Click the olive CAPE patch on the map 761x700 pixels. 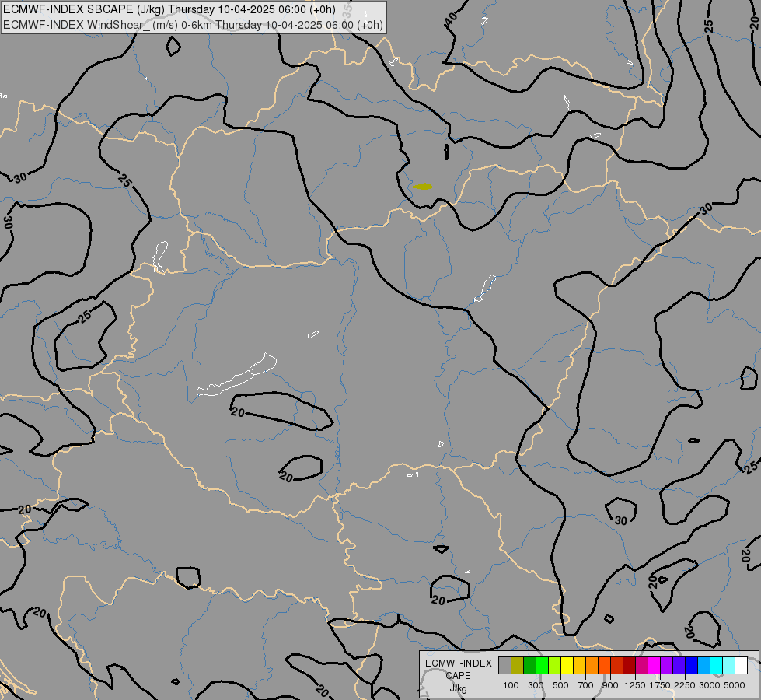click(422, 186)
